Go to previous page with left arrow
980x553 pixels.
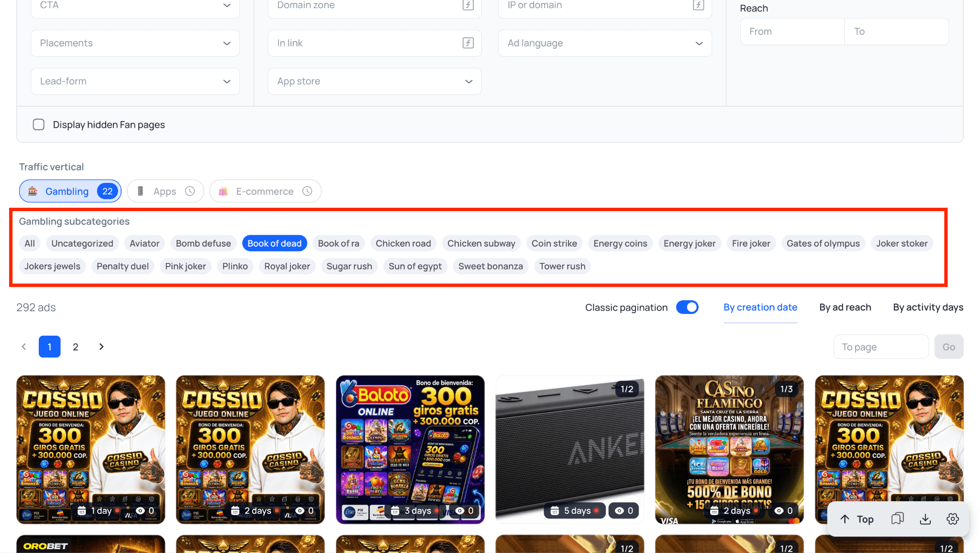tap(24, 347)
